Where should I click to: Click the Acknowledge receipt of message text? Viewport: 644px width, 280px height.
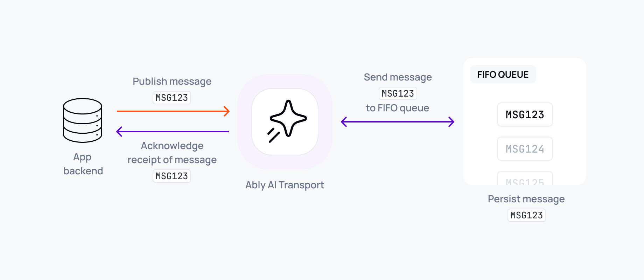click(172, 153)
